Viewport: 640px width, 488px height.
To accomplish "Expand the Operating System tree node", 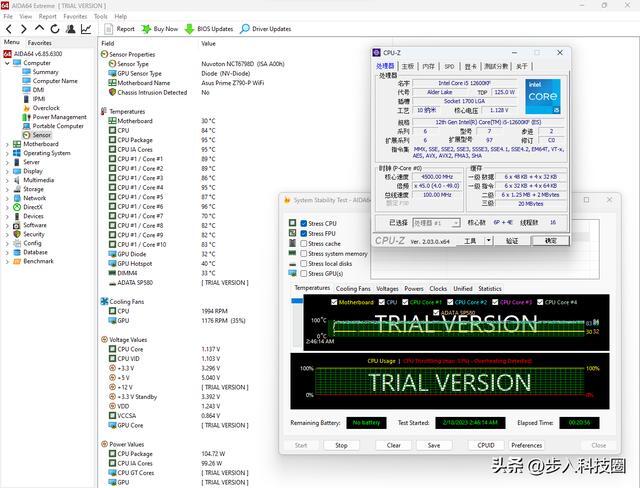I will click(7, 153).
